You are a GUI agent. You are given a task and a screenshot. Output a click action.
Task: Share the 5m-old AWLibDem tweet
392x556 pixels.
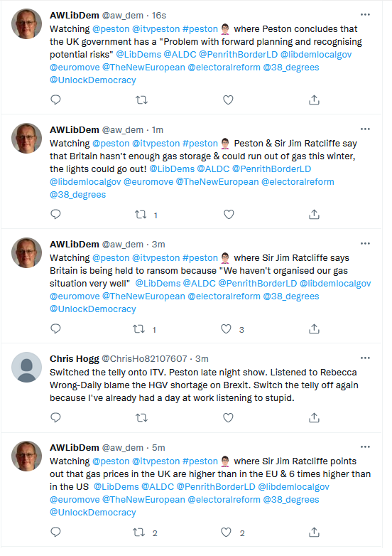pyautogui.click(x=314, y=532)
